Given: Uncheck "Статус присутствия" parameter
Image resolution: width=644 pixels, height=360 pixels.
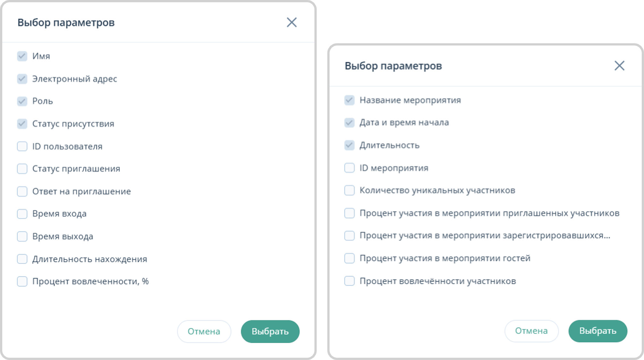Looking at the screenshot, I should [22, 124].
